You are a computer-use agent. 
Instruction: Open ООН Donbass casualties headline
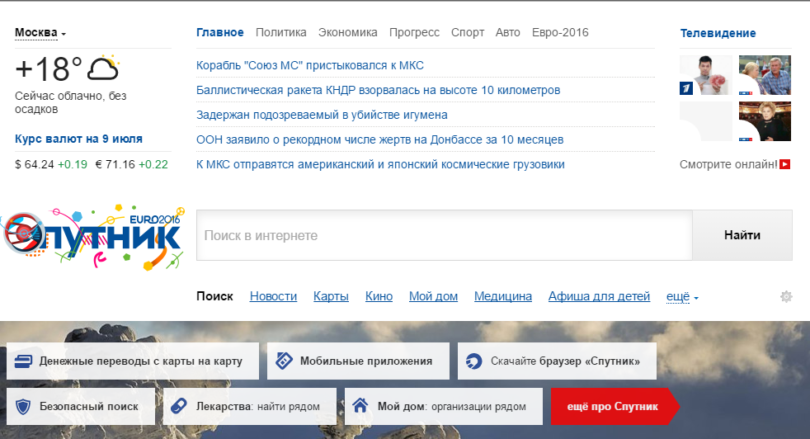(x=380, y=139)
